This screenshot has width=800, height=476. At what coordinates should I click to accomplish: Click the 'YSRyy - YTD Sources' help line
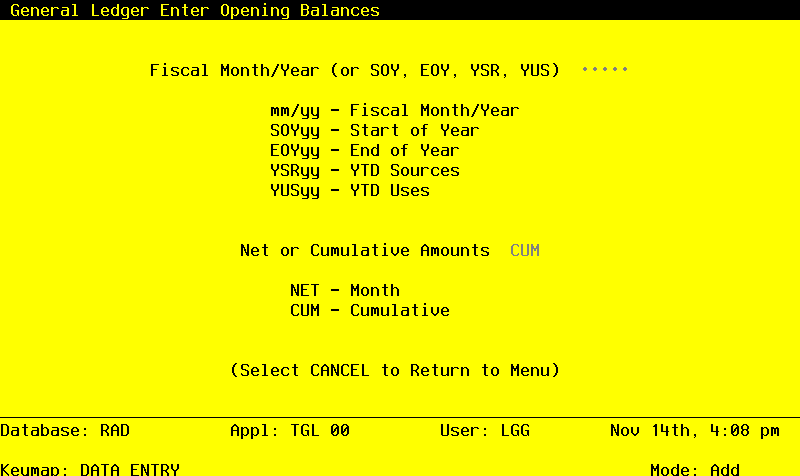[364, 170]
